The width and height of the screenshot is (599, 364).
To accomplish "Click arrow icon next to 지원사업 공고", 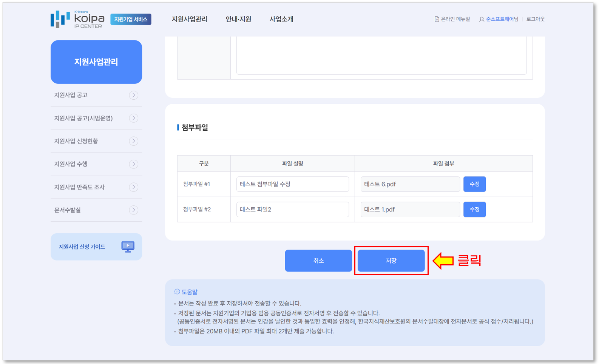I will tap(133, 95).
